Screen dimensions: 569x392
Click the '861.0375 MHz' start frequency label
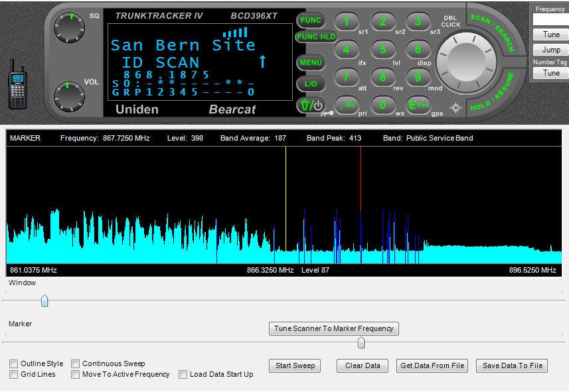[33, 270]
